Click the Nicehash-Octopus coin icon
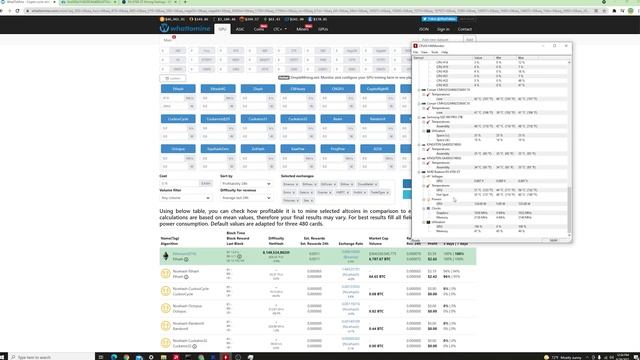640x360 pixels. 165,308
